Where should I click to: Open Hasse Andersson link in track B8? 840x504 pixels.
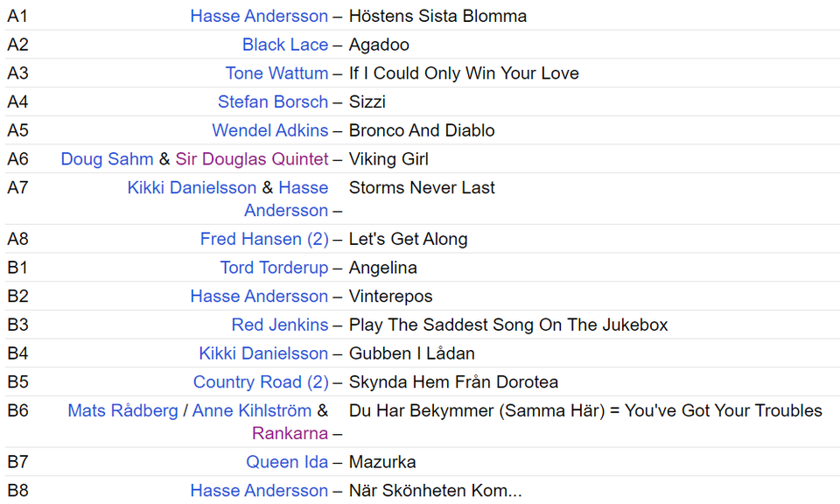click(259, 491)
